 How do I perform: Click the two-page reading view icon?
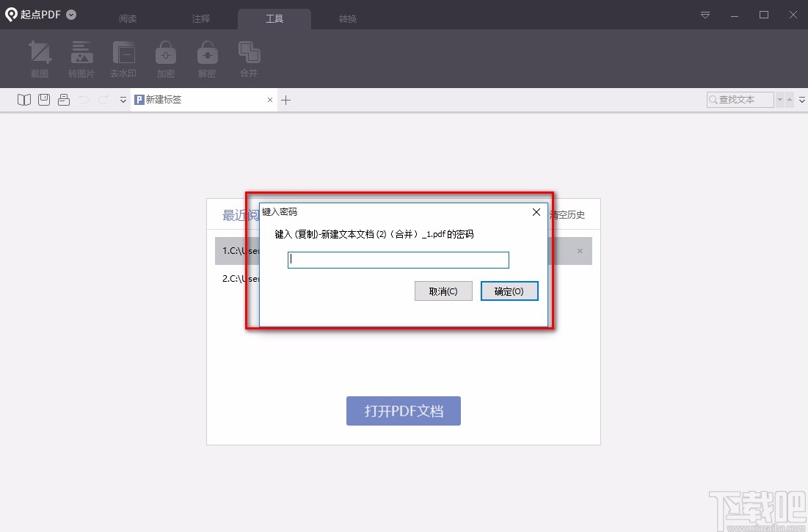click(23, 99)
